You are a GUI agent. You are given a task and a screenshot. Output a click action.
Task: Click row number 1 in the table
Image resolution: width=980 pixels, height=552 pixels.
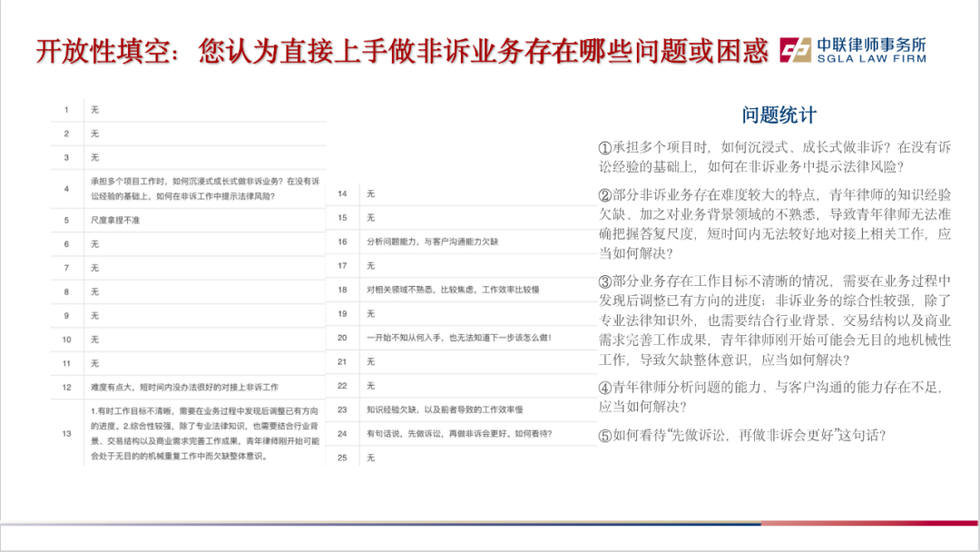coord(66,110)
